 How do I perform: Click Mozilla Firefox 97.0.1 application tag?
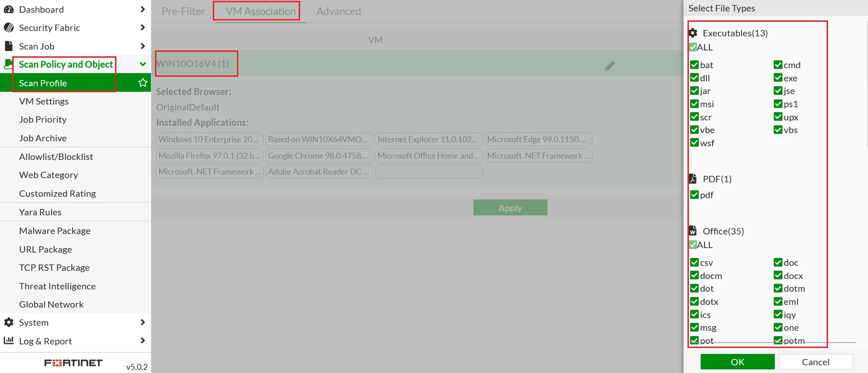point(210,156)
